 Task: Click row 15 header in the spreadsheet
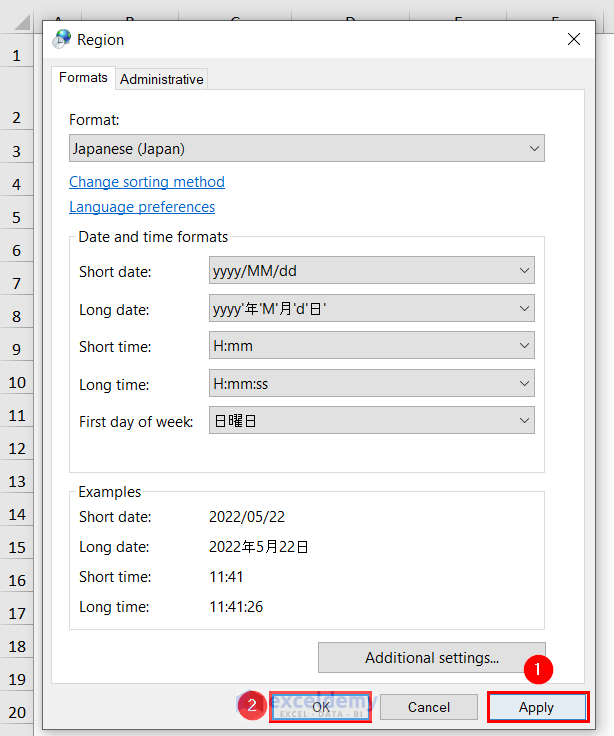pyautogui.click(x=16, y=547)
